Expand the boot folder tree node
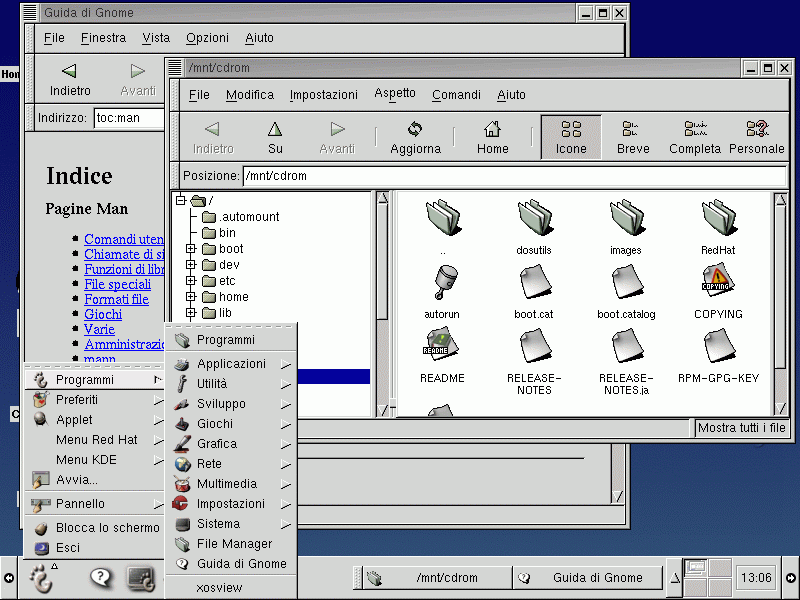The height and width of the screenshot is (600, 800). pos(191,249)
